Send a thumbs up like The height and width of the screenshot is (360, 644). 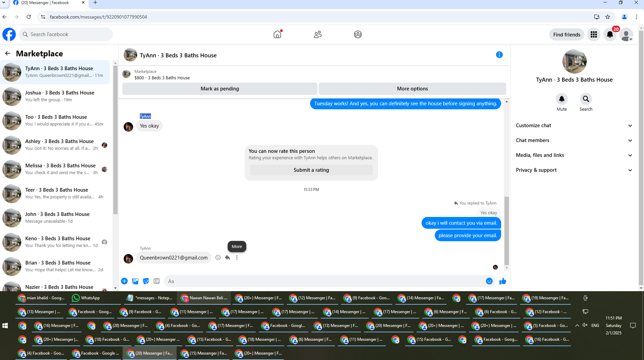[503, 281]
